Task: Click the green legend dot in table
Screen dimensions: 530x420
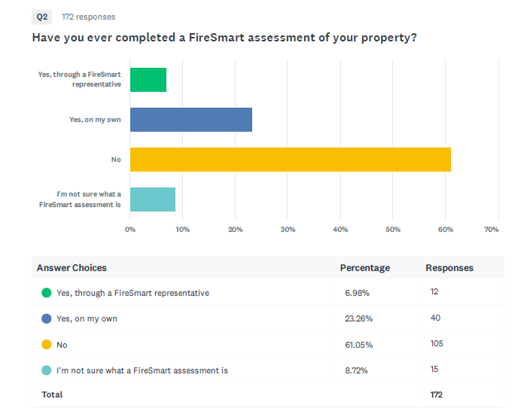Action: pyautogui.click(x=47, y=293)
